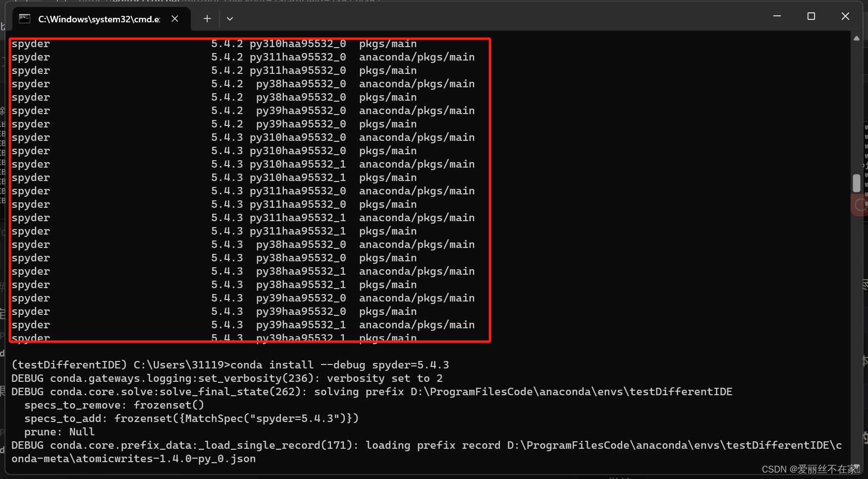Click the conda install --debug spyder=5.4.3 command
868x479 pixels.
pos(340,365)
